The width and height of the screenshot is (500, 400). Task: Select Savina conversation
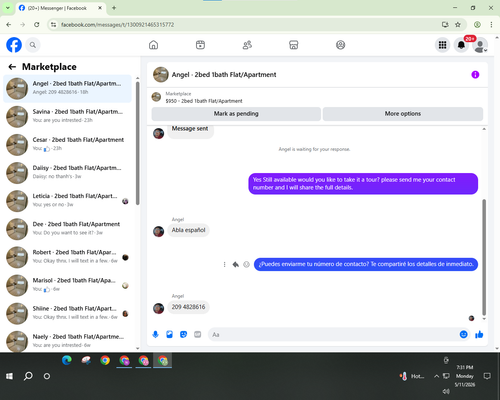[67, 117]
